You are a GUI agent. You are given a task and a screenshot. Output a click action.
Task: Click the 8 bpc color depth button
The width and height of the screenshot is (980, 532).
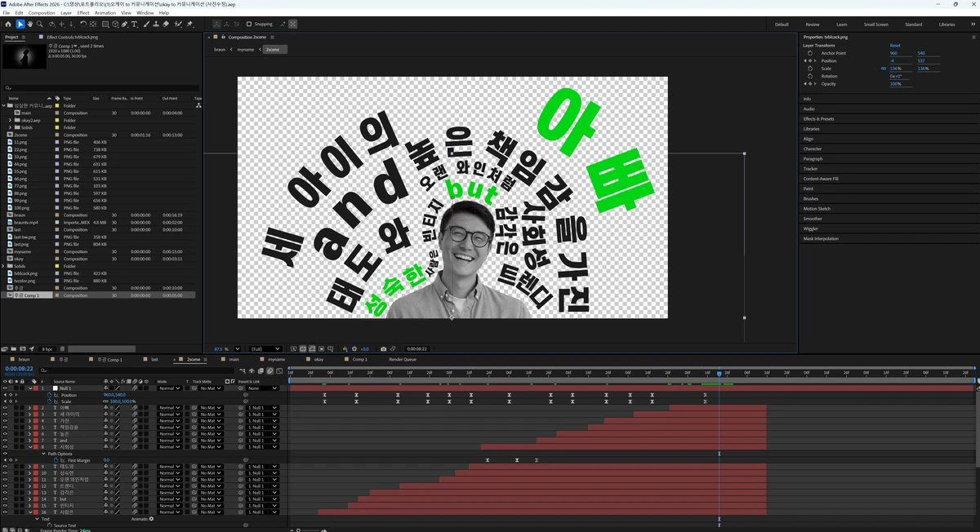click(48, 348)
